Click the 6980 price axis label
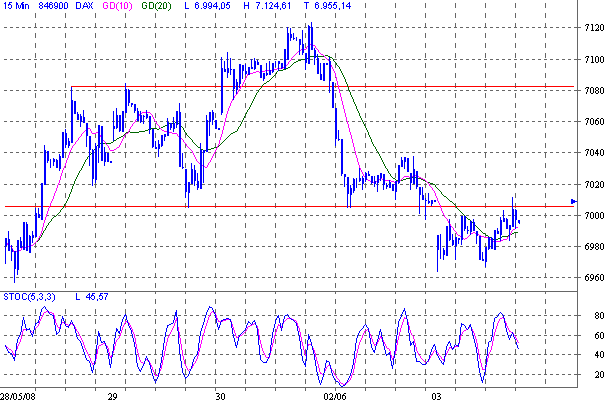Image resolution: width=608 pixels, height=405 pixels. pos(594,247)
